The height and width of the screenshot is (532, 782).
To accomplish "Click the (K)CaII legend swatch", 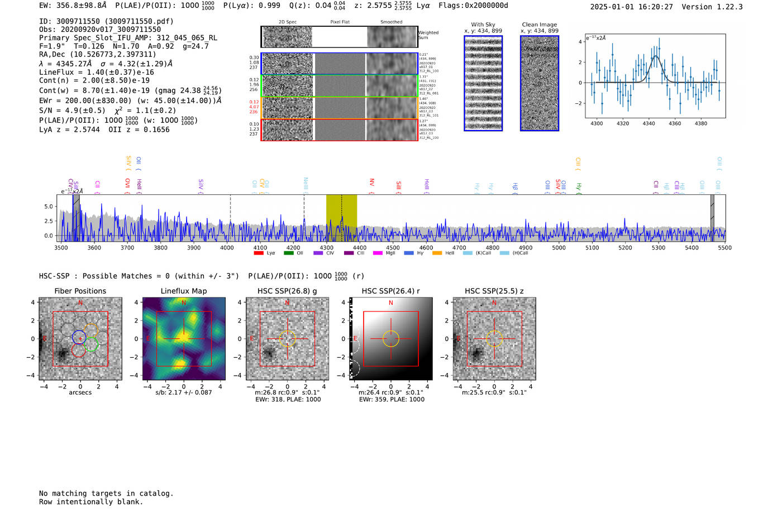I will click(x=468, y=253).
